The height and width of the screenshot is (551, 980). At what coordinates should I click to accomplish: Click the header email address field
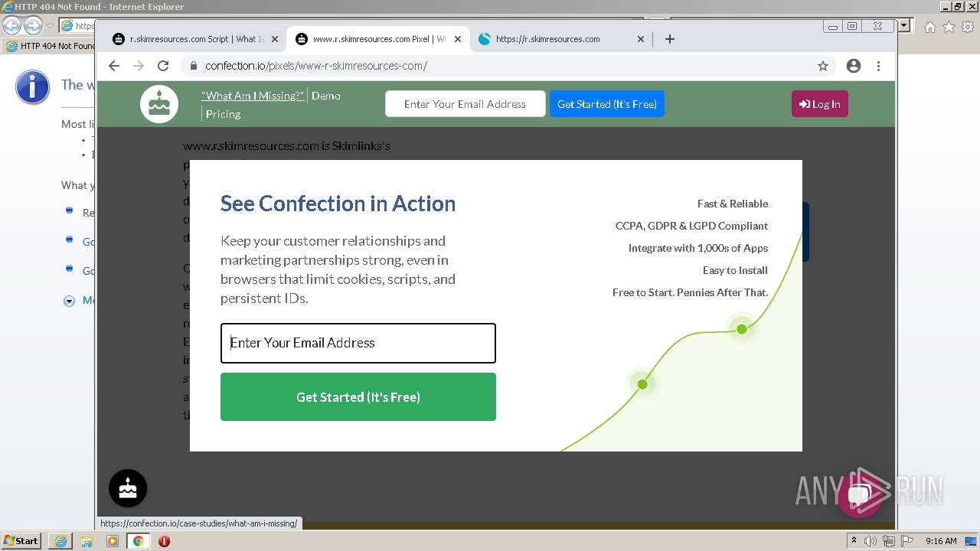(x=465, y=104)
